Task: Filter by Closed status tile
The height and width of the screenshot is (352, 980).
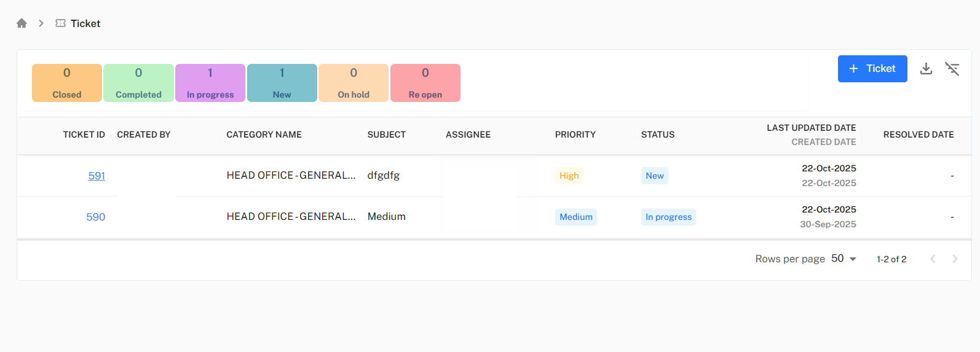Action: (x=67, y=83)
